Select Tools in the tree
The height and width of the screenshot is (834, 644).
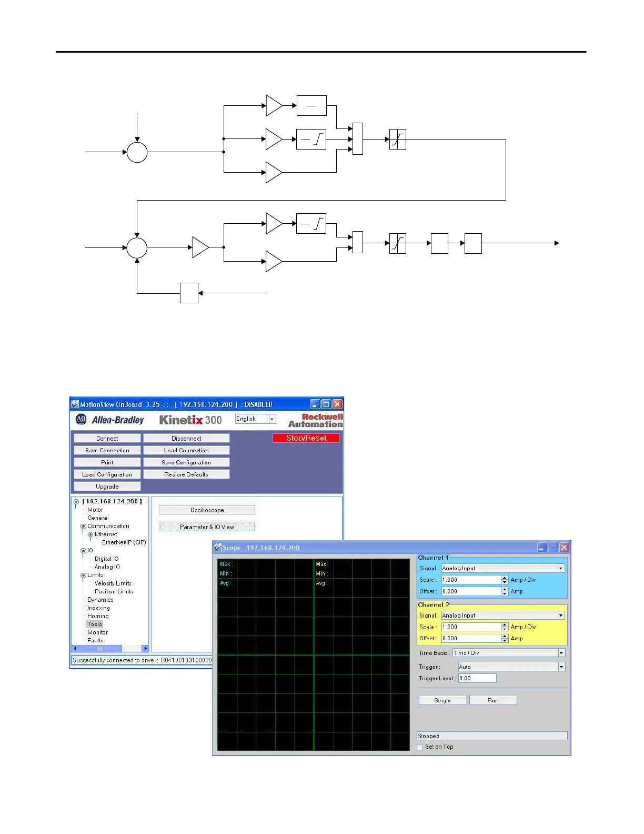[x=95, y=624]
